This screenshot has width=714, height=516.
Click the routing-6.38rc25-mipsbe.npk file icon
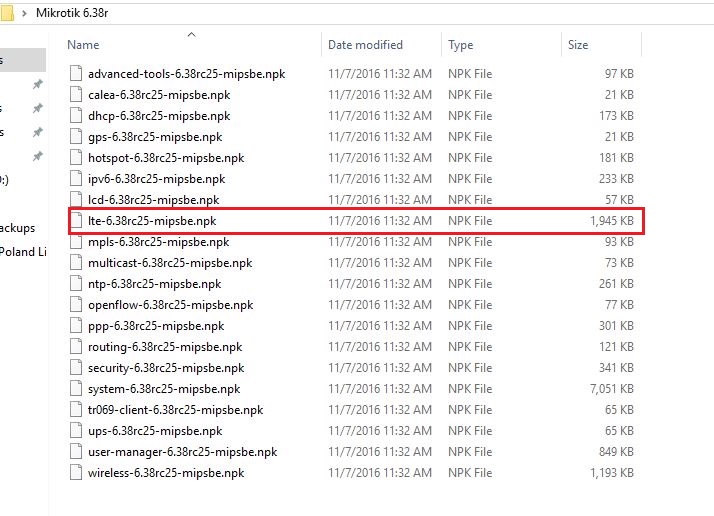76,346
